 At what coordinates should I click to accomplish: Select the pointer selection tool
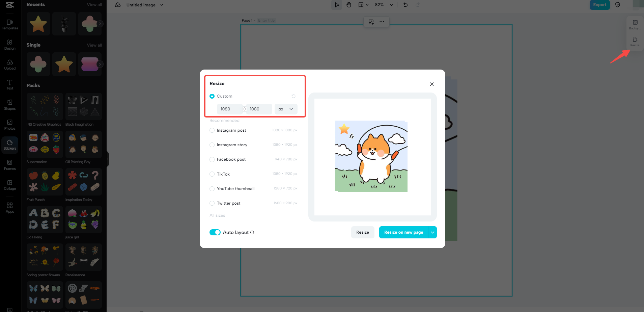(x=337, y=5)
